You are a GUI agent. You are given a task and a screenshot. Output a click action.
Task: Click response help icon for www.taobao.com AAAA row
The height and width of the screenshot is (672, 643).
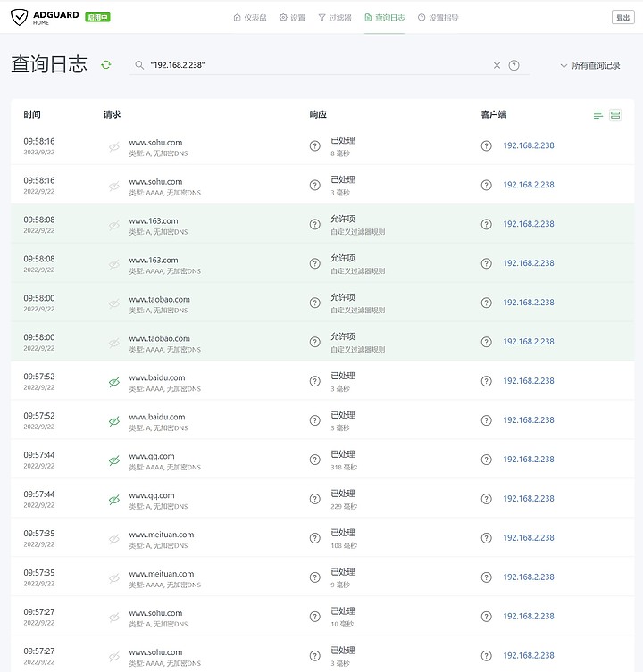[315, 342]
